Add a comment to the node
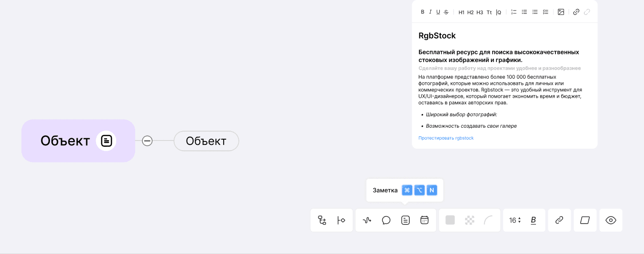The height and width of the screenshot is (254, 644). point(386,220)
